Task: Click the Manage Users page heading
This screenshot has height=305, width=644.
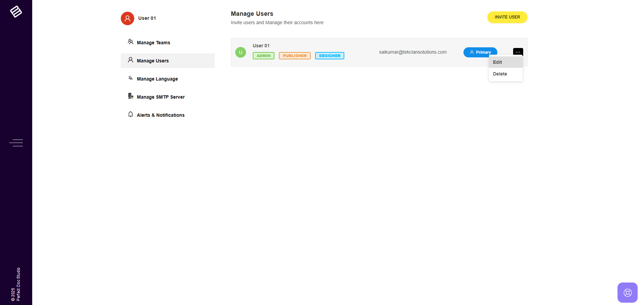Action: coord(252,14)
